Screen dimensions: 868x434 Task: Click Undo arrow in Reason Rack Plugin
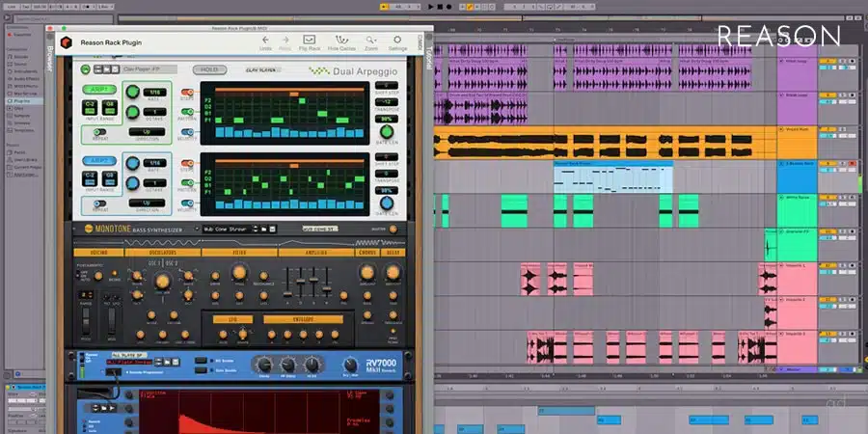point(265,40)
